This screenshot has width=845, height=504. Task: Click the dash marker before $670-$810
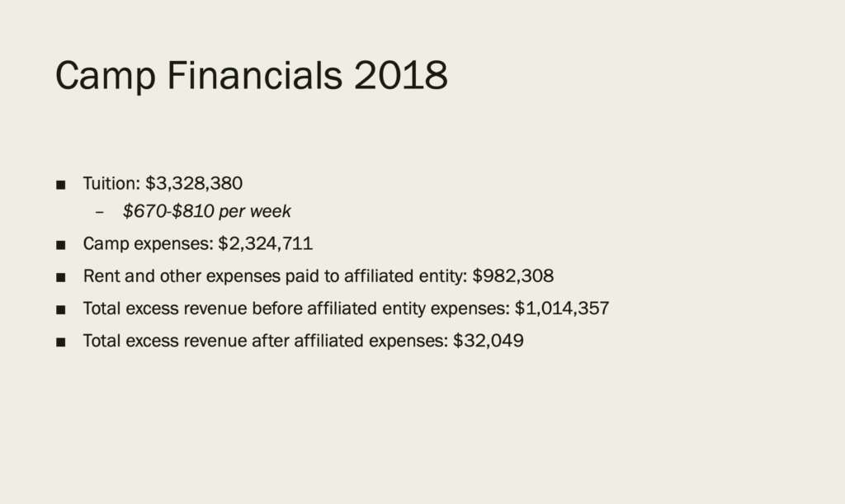(x=100, y=212)
